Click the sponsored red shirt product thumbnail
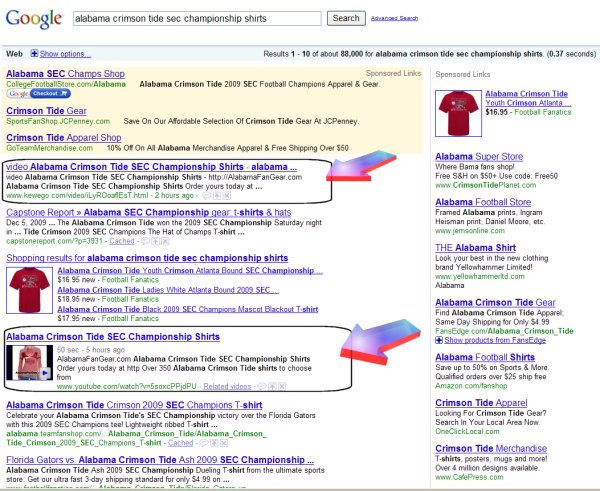Screen dimensions: 600x491 pyautogui.click(x=458, y=113)
